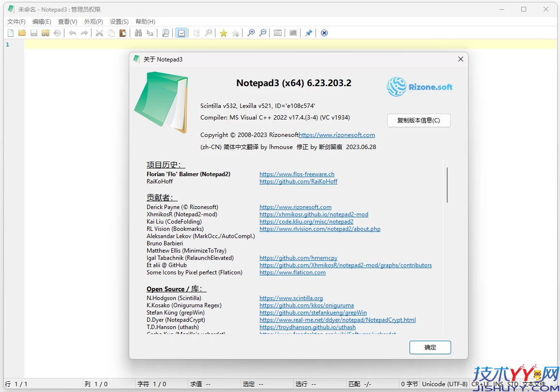Screen dimensions: 560x392
Task: Change encoding via Unicode (UTF-8) status item
Action: (444, 384)
